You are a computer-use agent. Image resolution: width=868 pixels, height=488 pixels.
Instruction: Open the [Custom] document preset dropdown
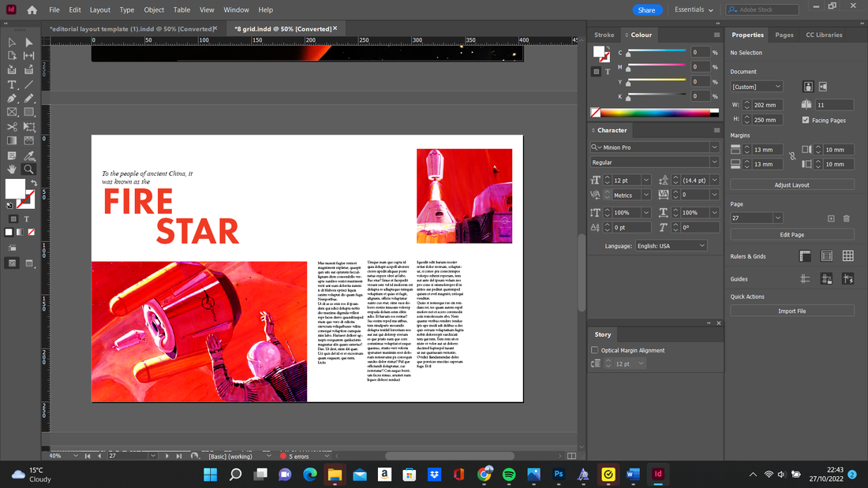tap(757, 87)
